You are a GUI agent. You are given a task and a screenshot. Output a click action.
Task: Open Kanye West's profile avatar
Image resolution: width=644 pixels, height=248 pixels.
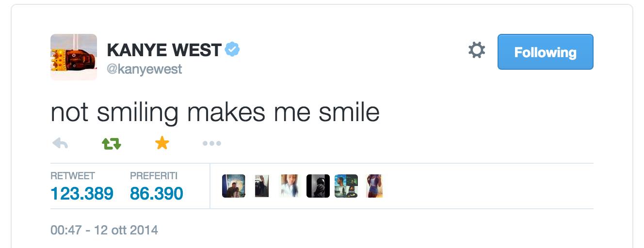[x=74, y=57]
